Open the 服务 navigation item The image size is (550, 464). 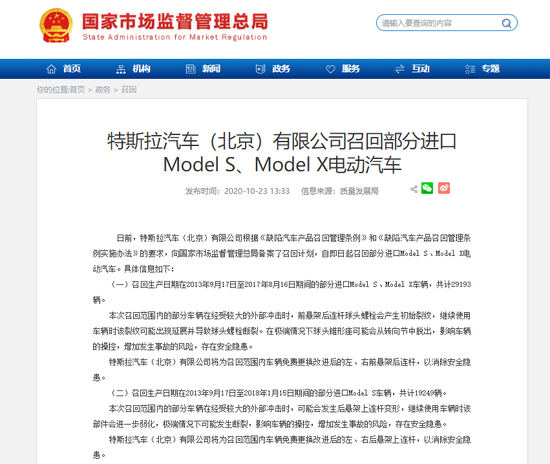click(x=351, y=69)
